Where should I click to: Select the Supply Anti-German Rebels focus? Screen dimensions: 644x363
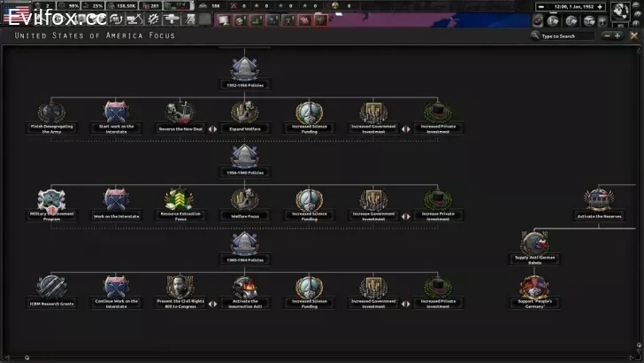(x=533, y=245)
